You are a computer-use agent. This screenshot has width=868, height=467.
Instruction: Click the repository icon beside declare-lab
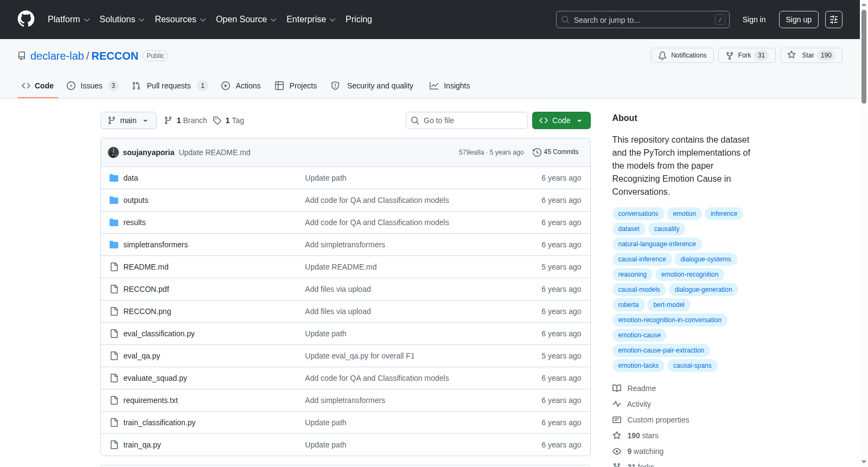(22, 56)
